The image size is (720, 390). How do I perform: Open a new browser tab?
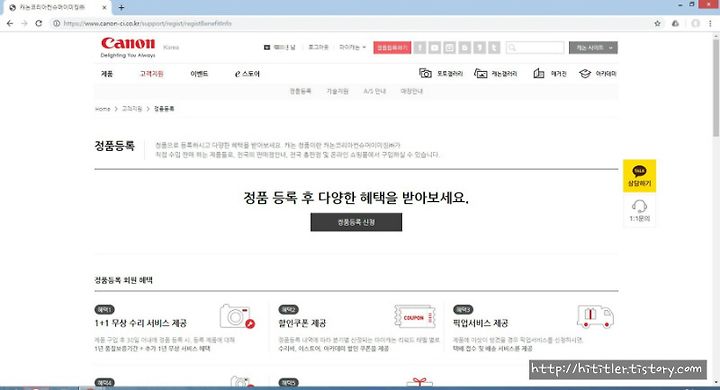[x=121, y=7]
